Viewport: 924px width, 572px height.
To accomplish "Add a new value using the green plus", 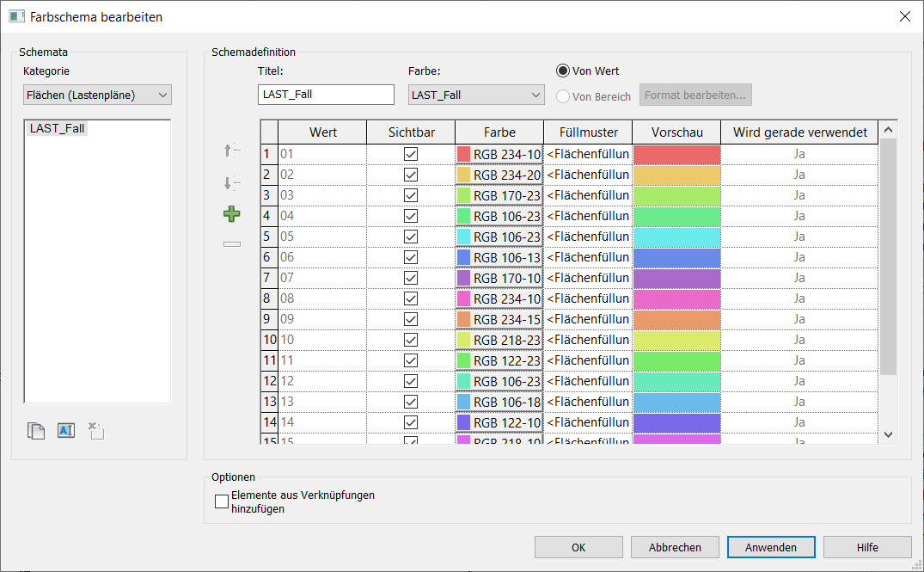I will pyautogui.click(x=230, y=213).
